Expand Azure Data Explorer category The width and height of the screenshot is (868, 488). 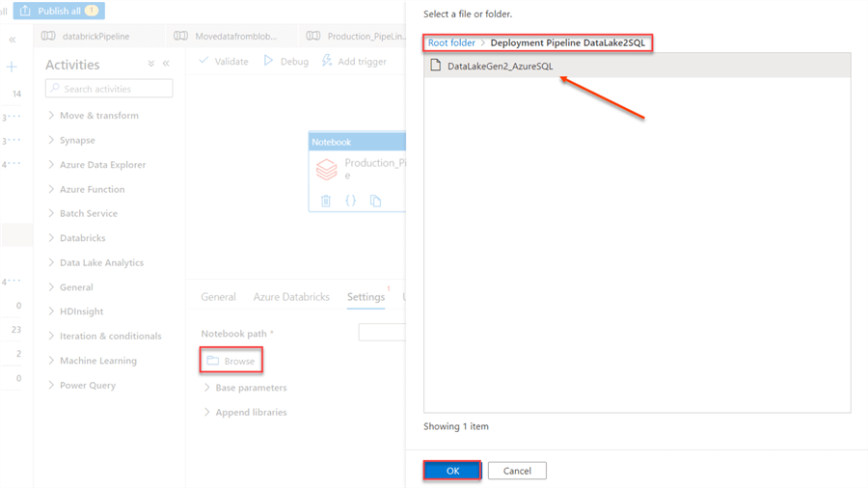coord(102,164)
